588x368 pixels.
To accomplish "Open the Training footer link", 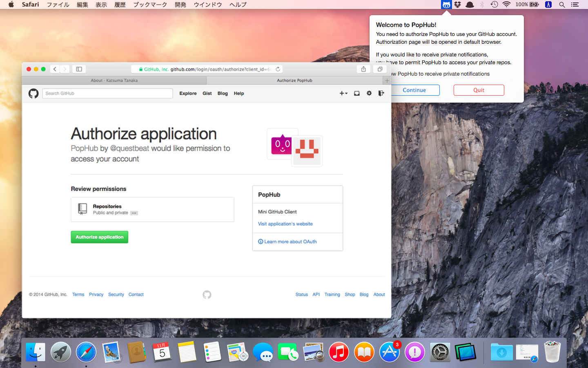I will pos(332,294).
